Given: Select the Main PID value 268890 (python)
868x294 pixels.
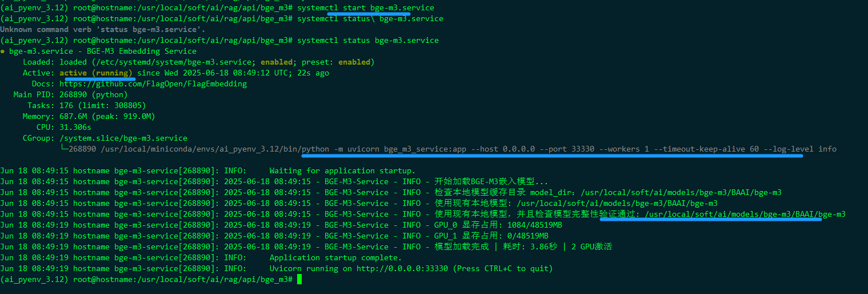Looking at the screenshot, I should [94, 94].
